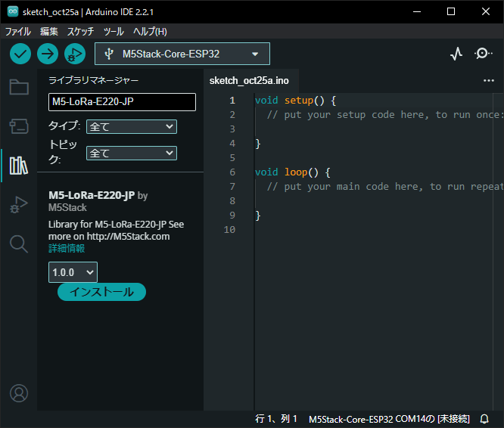Click the ライブラリマネージャー panel heading

coord(93,80)
